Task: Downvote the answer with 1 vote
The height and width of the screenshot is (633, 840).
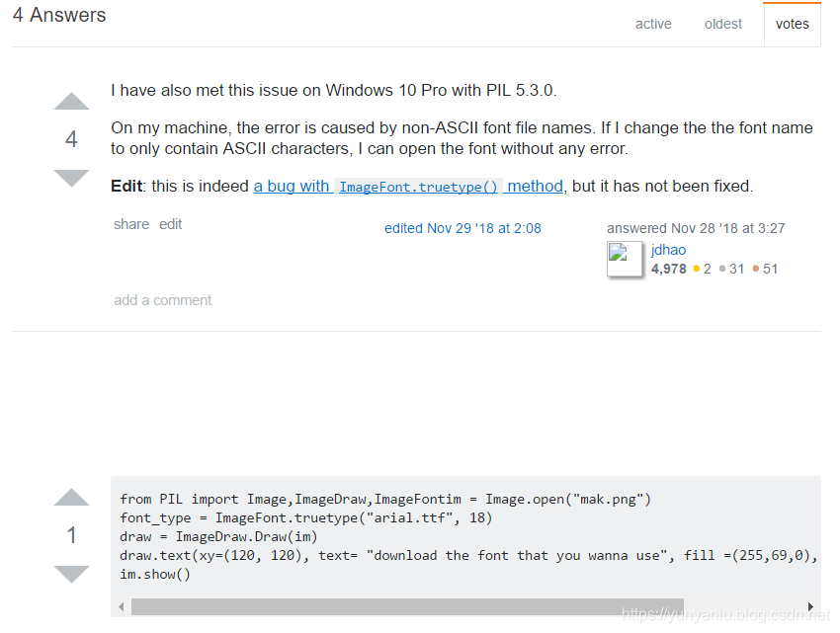Action: click(71, 574)
